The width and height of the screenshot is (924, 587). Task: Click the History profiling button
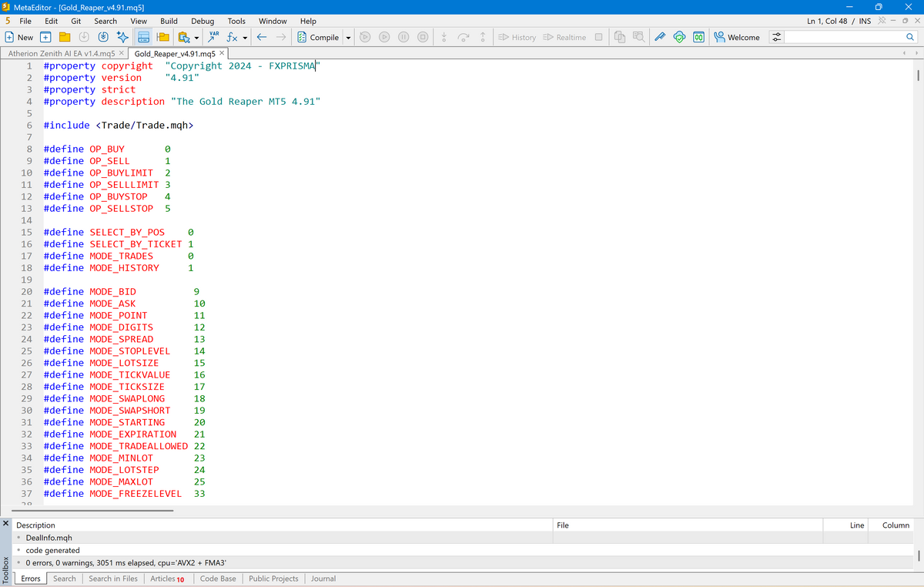pos(517,37)
